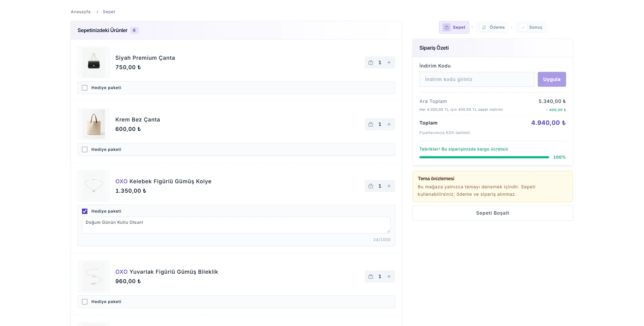Focus the İndirim kodu giriniz field

pos(477,79)
